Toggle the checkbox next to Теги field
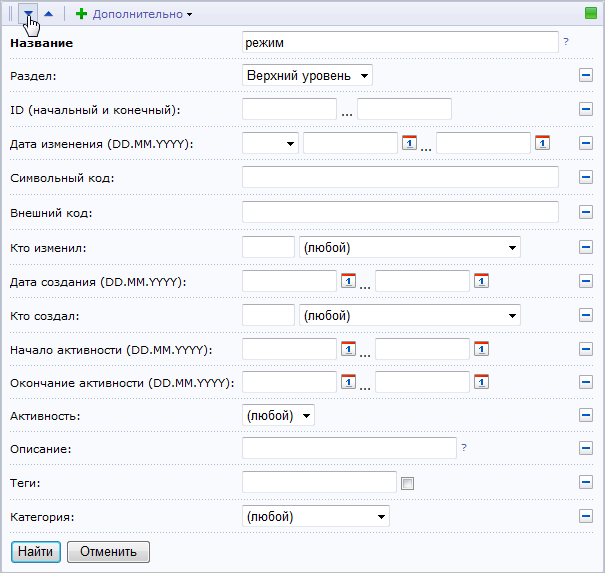The image size is (605, 573). [407, 484]
